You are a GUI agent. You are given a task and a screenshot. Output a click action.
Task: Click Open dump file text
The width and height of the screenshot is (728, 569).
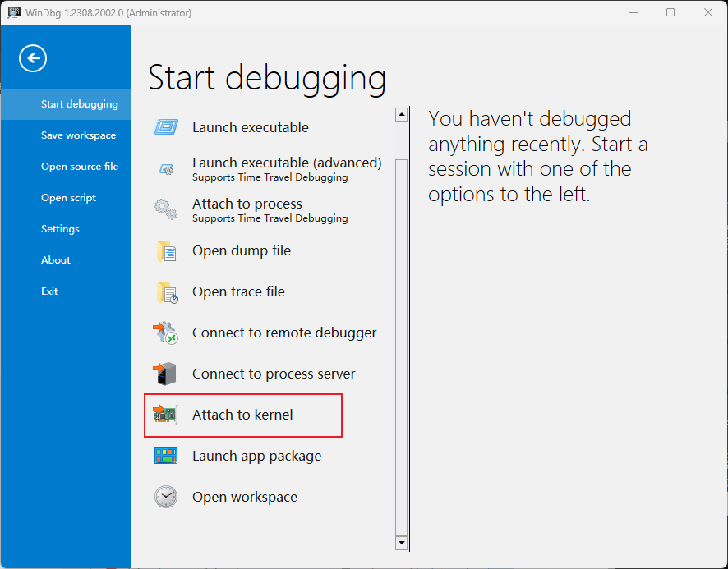pyautogui.click(x=242, y=250)
